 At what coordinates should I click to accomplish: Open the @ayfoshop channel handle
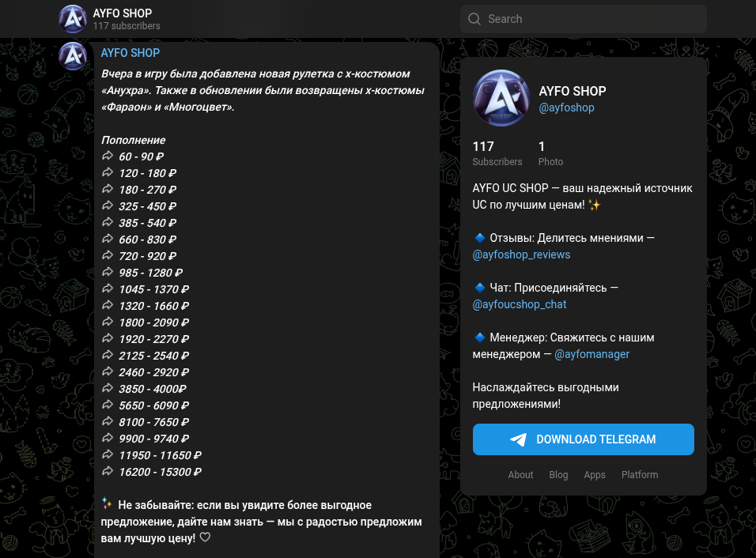pyautogui.click(x=566, y=107)
